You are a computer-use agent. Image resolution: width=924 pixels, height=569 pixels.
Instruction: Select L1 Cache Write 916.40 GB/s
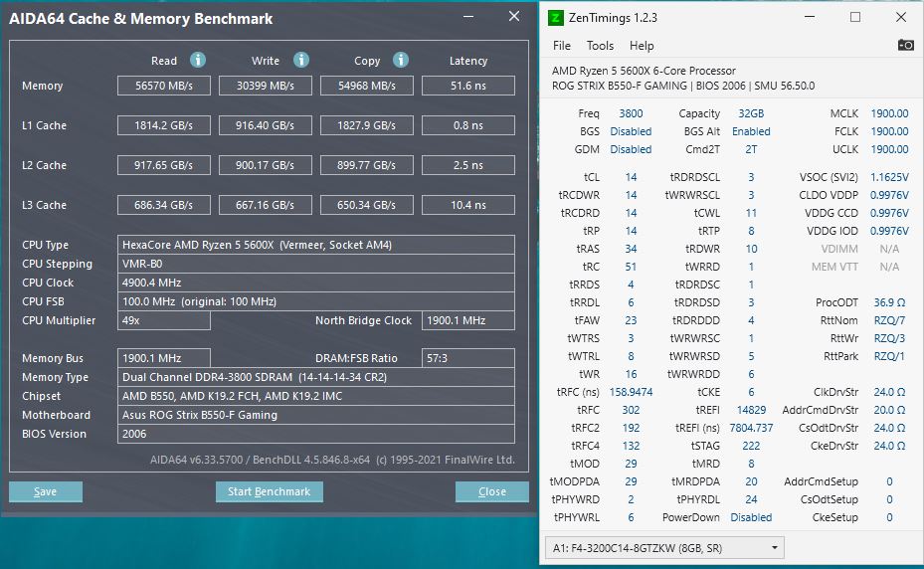[x=266, y=125]
